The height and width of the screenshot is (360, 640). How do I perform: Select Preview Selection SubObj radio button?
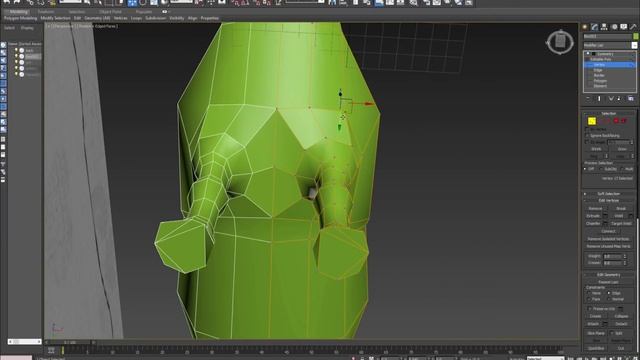601,169
